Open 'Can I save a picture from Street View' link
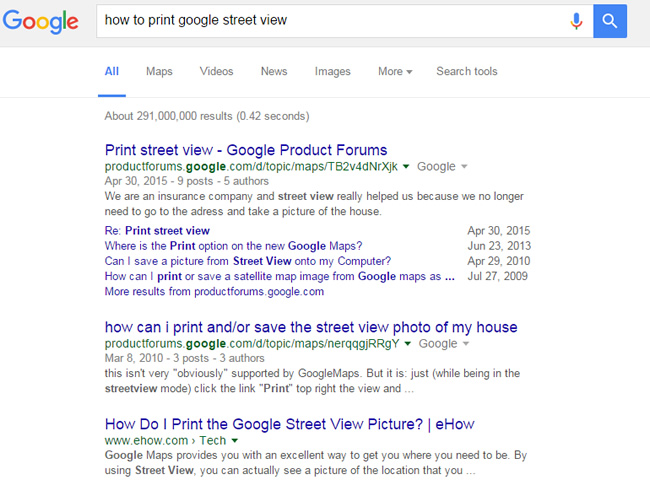 [x=247, y=261]
